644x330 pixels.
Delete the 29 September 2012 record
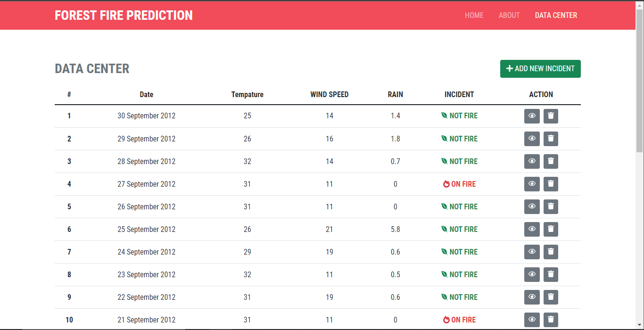pos(551,139)
